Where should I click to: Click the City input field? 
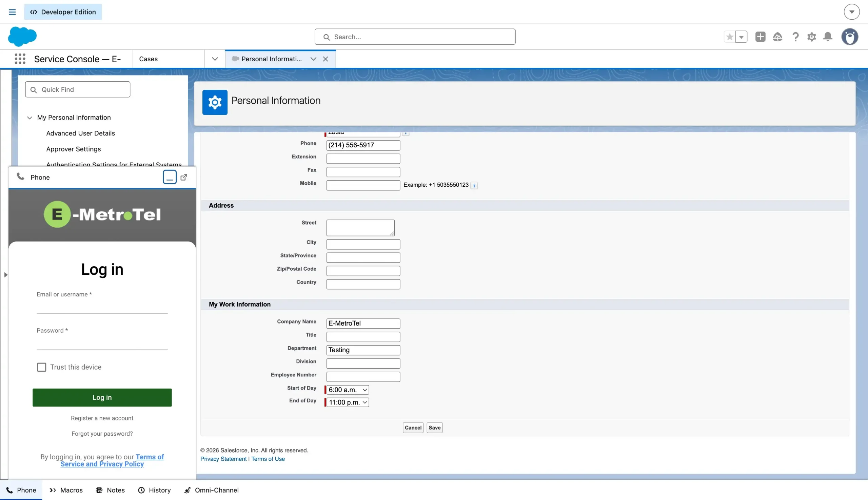click(x=363, y=244)
